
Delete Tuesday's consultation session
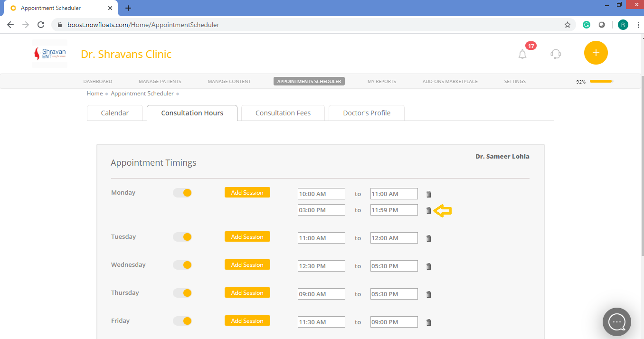tap(428, 238)
